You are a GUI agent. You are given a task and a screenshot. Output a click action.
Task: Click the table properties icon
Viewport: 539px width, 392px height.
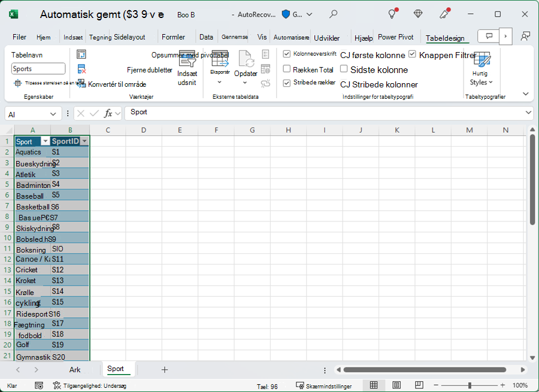tap(265, 54)
